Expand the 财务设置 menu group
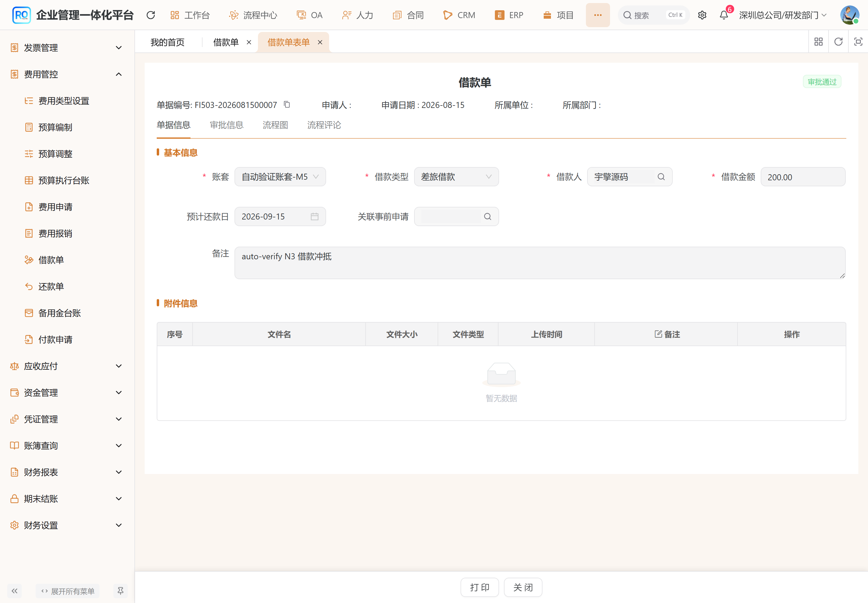This screenshot has width=868, height=603. (67, 525)
